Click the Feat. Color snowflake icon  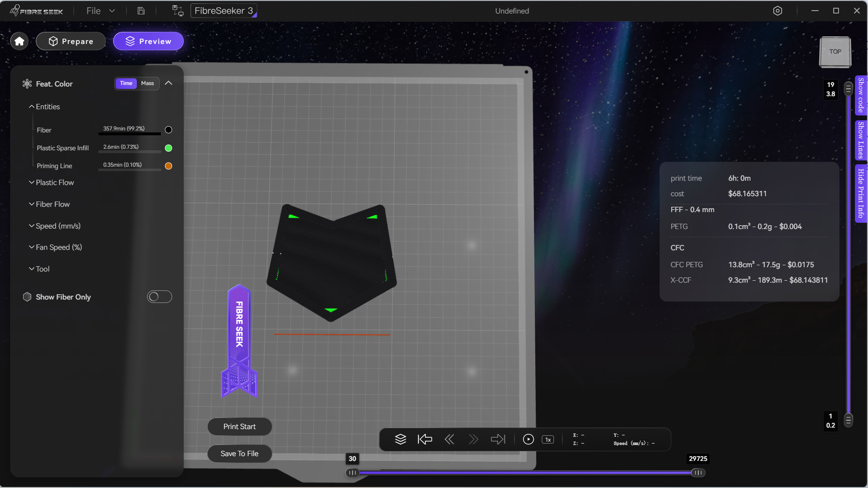pyautogui.click(x=27, y=84)
